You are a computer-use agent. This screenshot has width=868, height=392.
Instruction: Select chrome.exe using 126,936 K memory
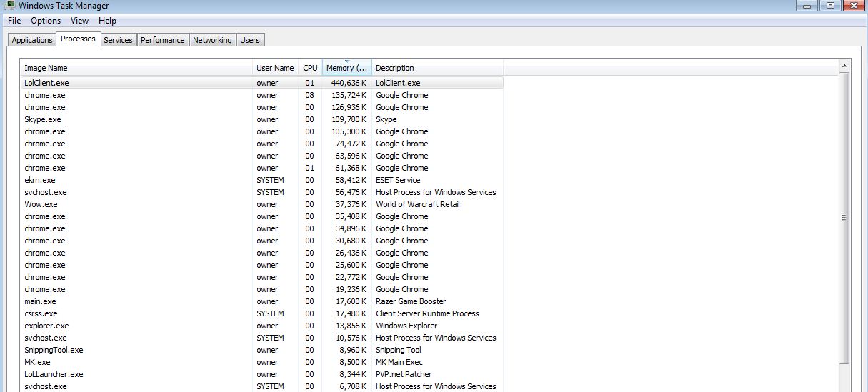coord(262,107)
